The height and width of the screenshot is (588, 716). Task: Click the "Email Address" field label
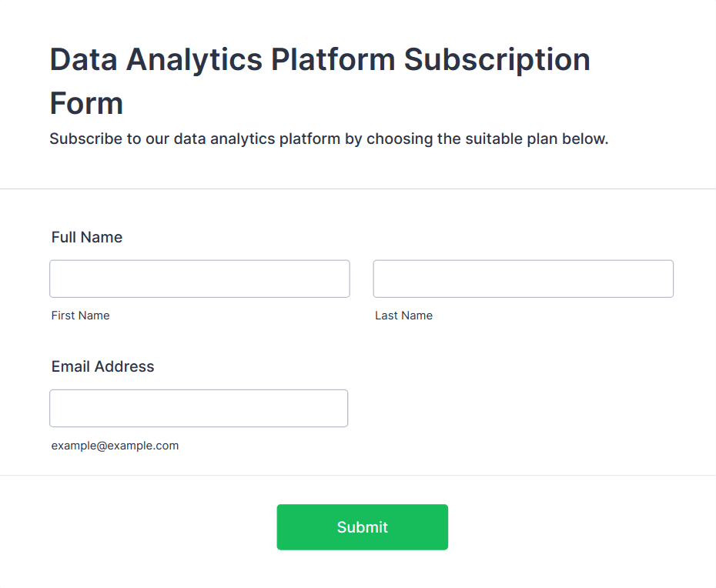point(103,366)
